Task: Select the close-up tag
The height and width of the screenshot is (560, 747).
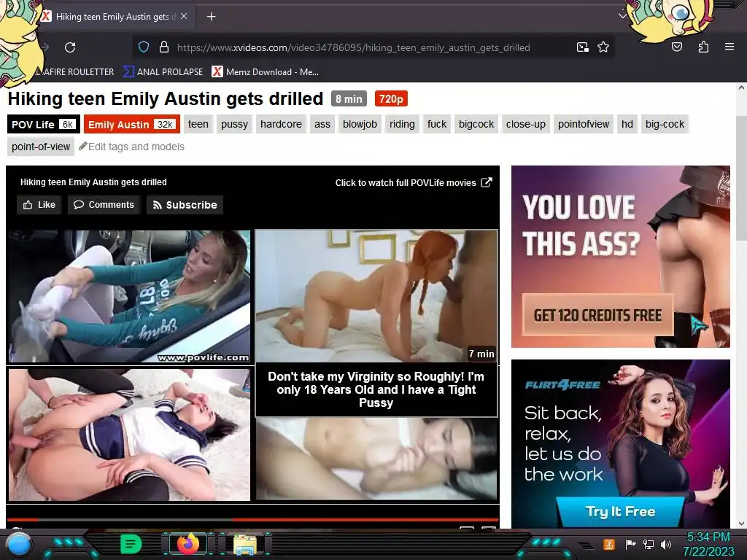Action: click(x=526, y=124)
